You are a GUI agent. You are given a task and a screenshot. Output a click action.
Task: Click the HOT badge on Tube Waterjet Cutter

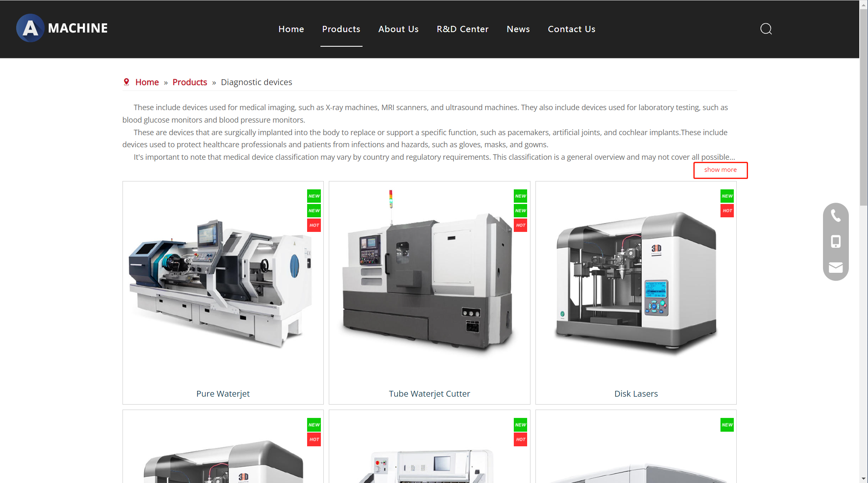pyautogui.click(x=520, y=225)
